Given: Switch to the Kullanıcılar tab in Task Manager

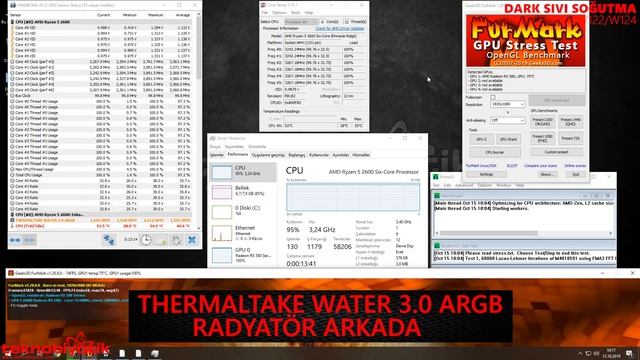Looking at the screenshot, I should pos(319,155).
